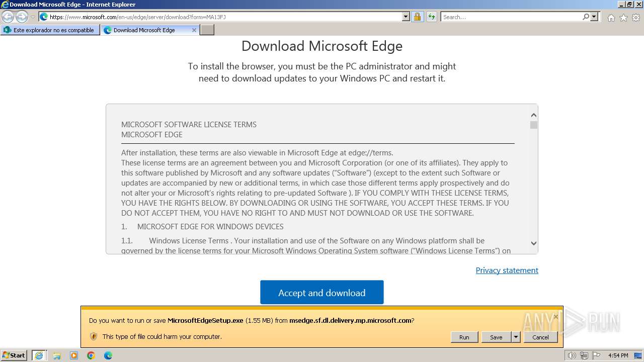Image resolution: width=644 pixels, height=362 pixels.
Task: Expand the address bar autocomplete dropdown
Action: tap(406, 17)
